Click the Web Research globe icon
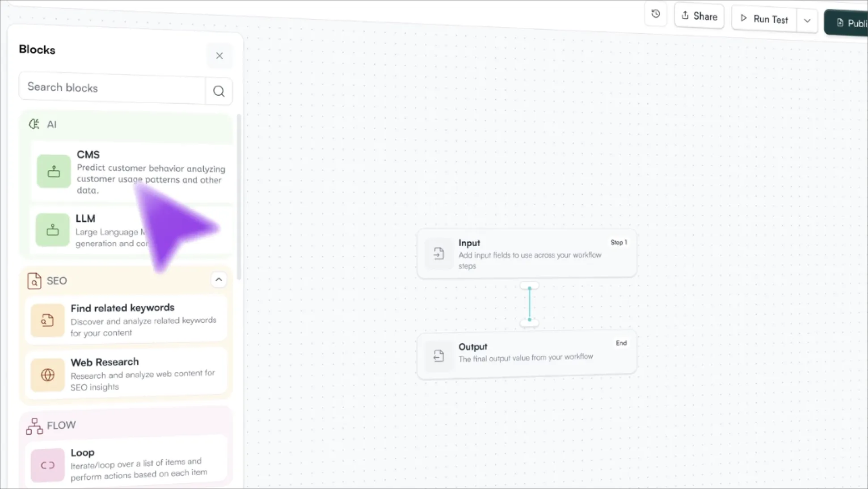This screenshot has width=868, height=489. click(47, 375)
